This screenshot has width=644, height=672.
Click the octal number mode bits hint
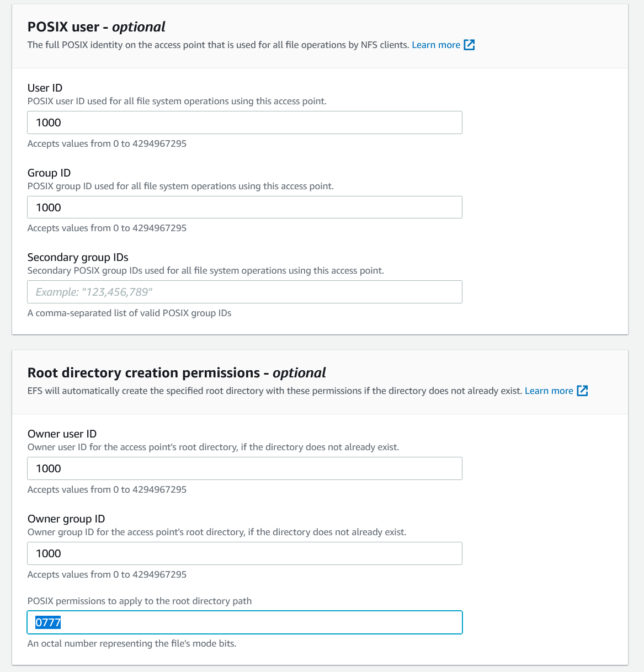tap(132, 643)
